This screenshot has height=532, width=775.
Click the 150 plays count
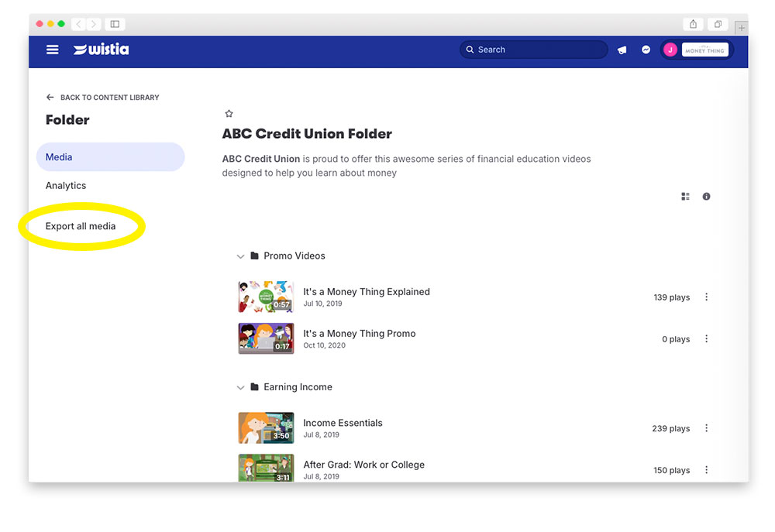(x=672, y=470)
